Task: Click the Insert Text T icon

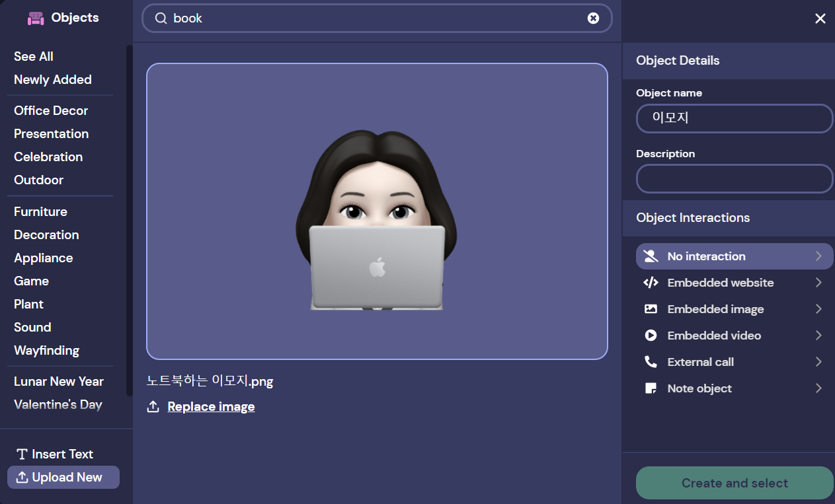Action: click(22, 454)
